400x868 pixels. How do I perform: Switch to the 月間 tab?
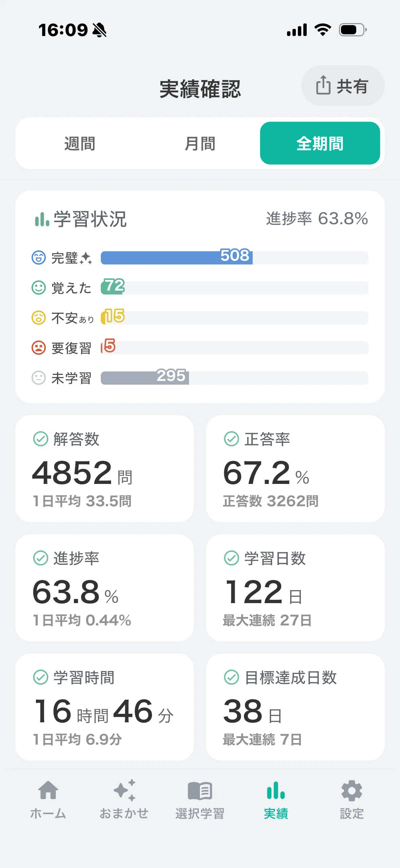point(200,143)
